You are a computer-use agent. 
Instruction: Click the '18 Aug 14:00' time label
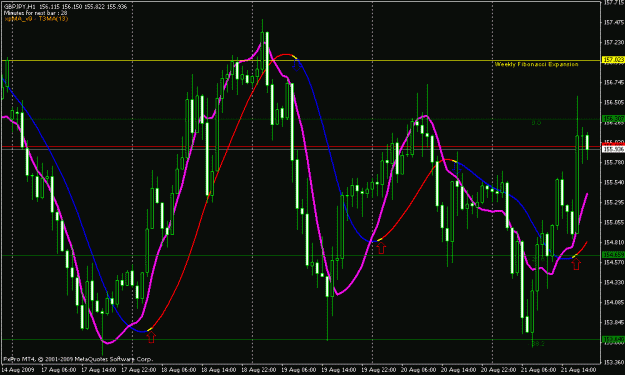[219, 370]
